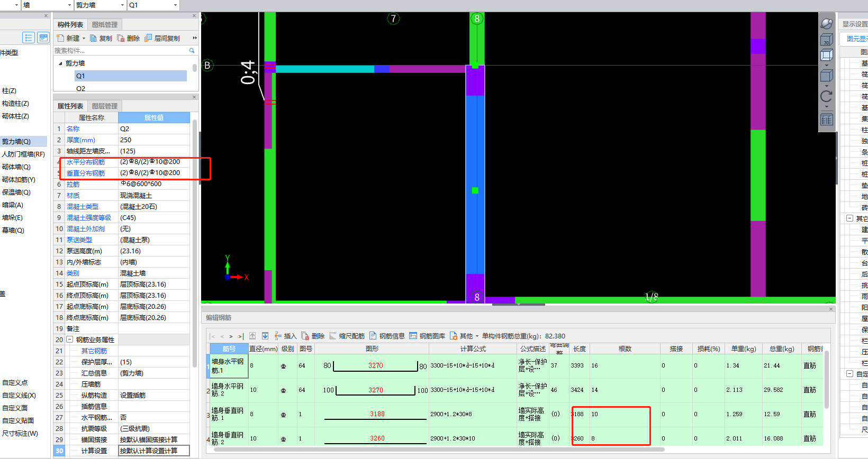Collapse the 剪力墙 tree node
The image size is (868, 459).
point(60,63)
